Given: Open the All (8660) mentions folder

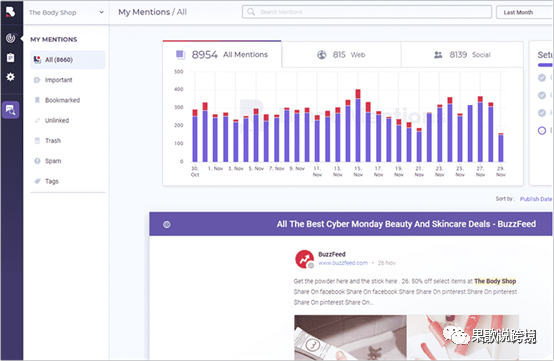Looking at the screenshot, I should pos(68,60).
